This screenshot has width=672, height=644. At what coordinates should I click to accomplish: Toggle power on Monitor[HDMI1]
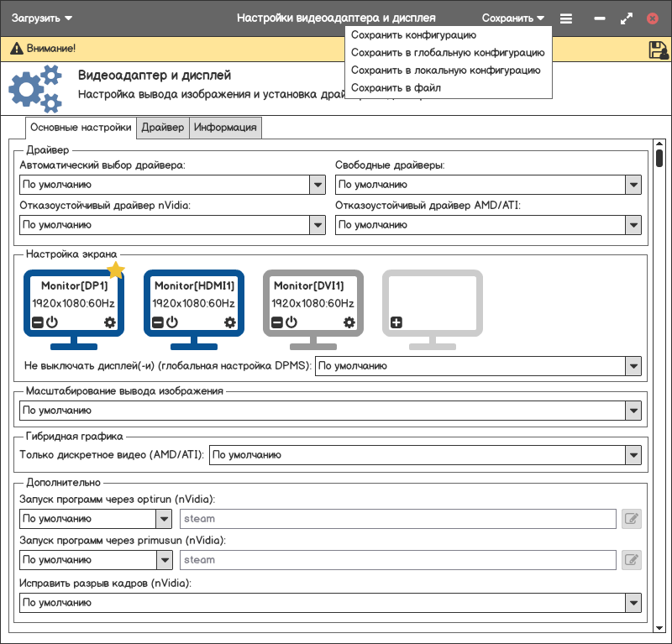click(171, 322)
